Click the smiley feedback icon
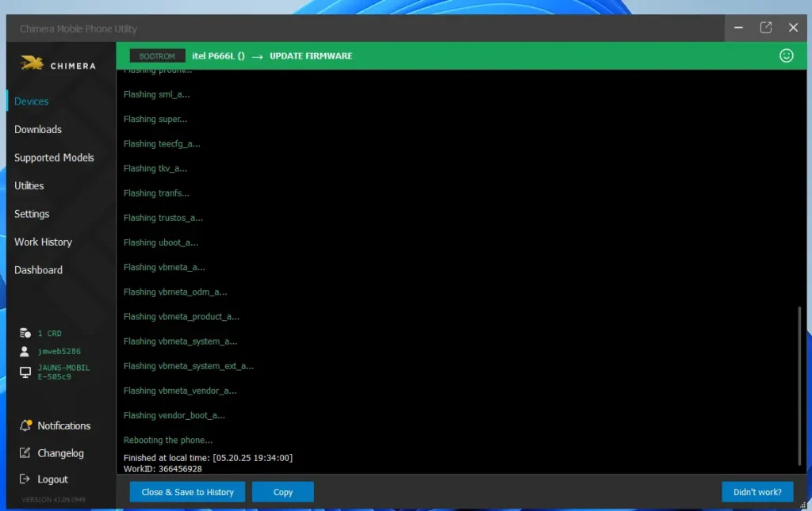The image size is (812, 511). 786,56
